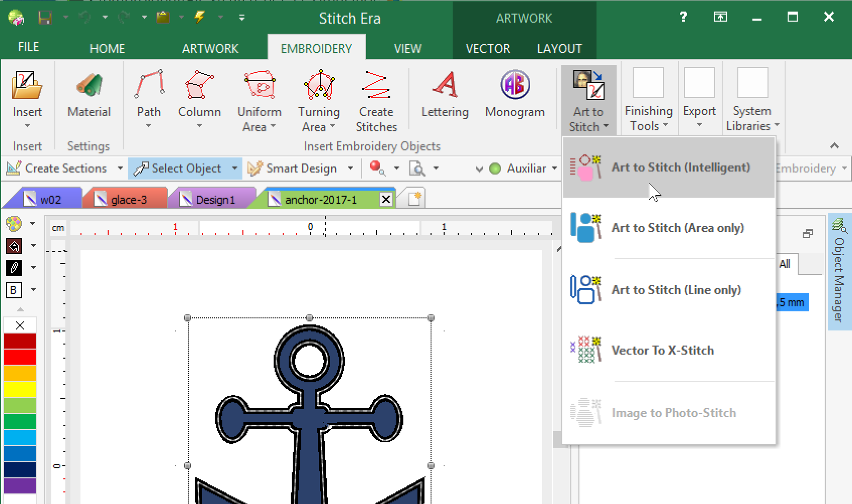Toggle the Auxiliar green indicator
The image size is (852, 504).
tap(495, 169)
